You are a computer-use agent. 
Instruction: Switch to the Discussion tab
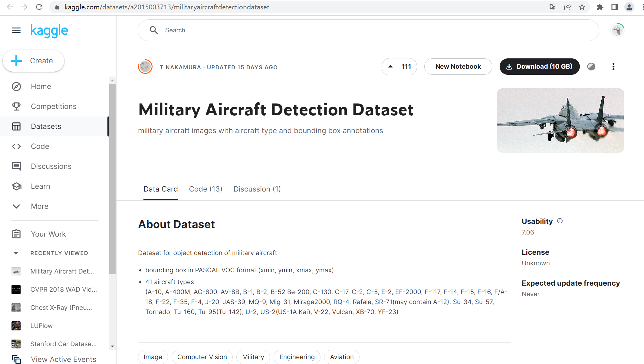257,189
